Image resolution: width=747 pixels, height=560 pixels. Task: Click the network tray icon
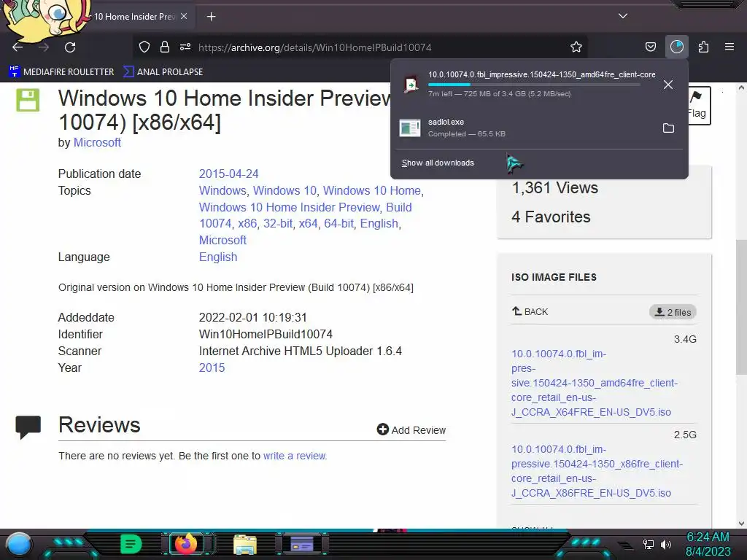coord(649,544)
